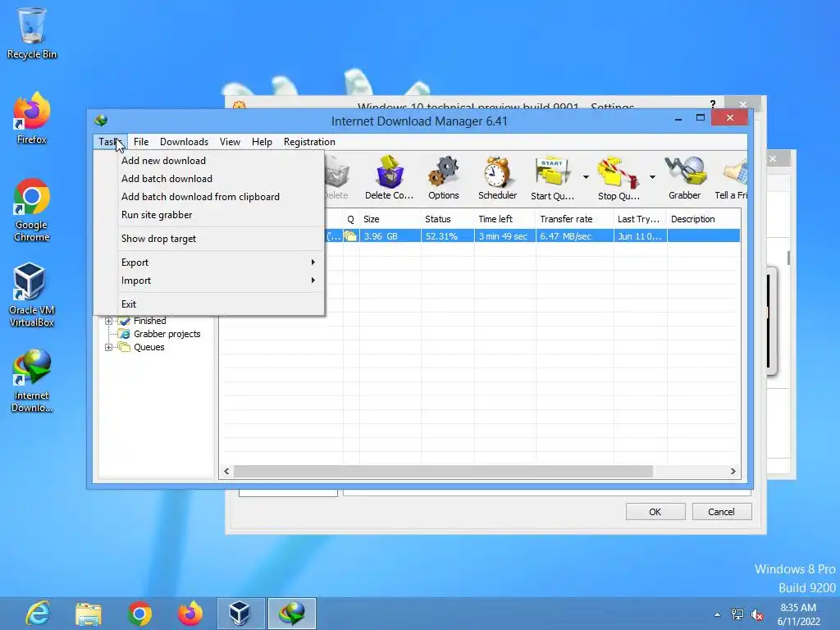Click the 3.96 GB size cell
This screenshot has height=630, width=840.
(x=390, y=236)
